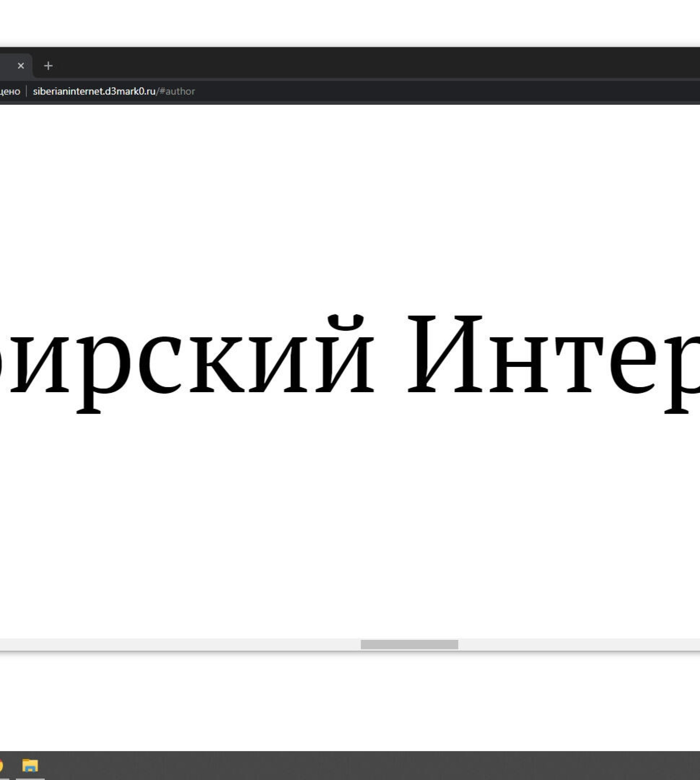
Task: Click the horizontal scrollbar thumb
Action: (x=409, y=645)
